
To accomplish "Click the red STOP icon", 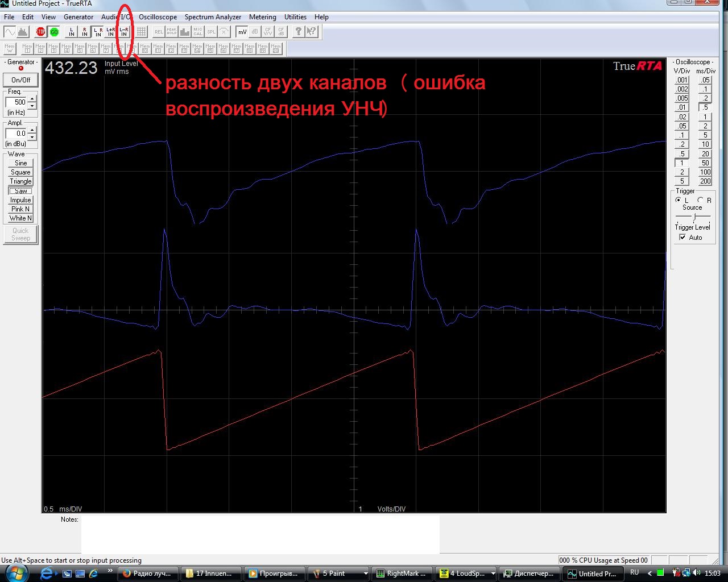I will pos(40,32).
